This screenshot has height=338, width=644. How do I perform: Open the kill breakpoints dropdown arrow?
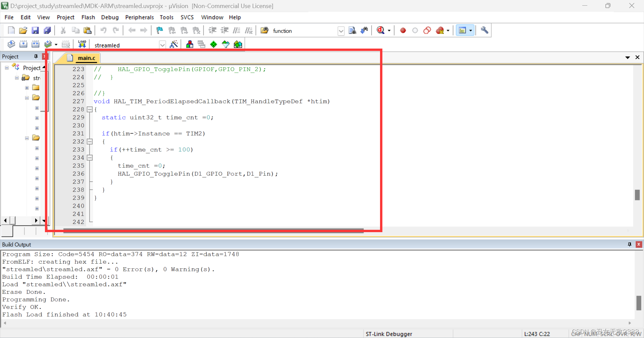point(448,31)
